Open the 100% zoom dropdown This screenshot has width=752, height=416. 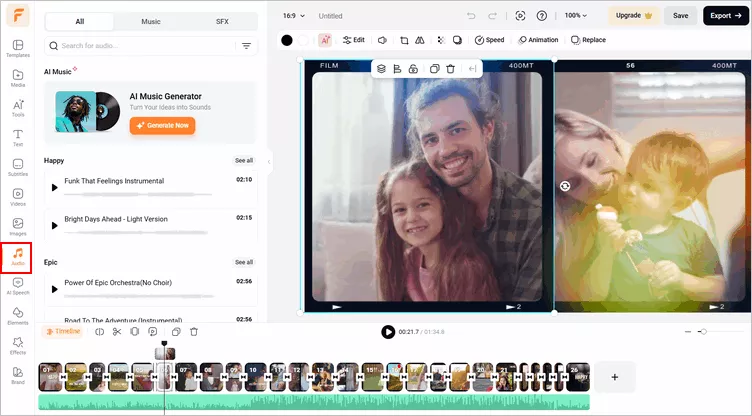(576, 16)
